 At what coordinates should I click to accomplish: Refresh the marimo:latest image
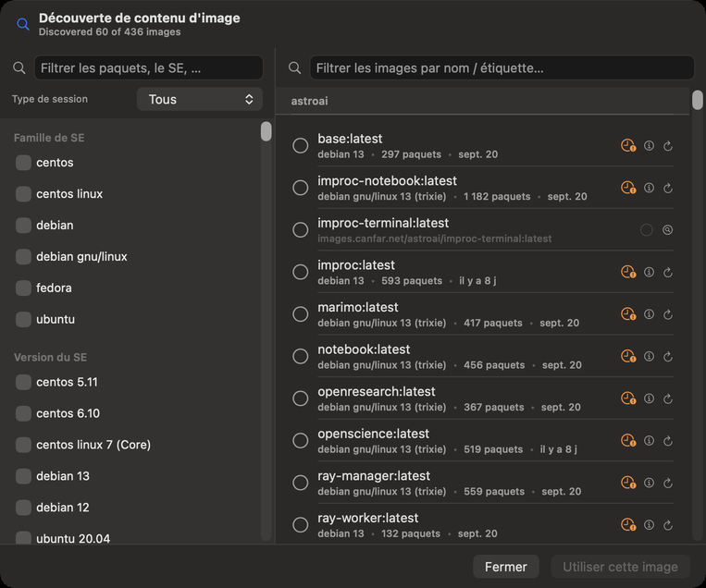coord(668,314)
